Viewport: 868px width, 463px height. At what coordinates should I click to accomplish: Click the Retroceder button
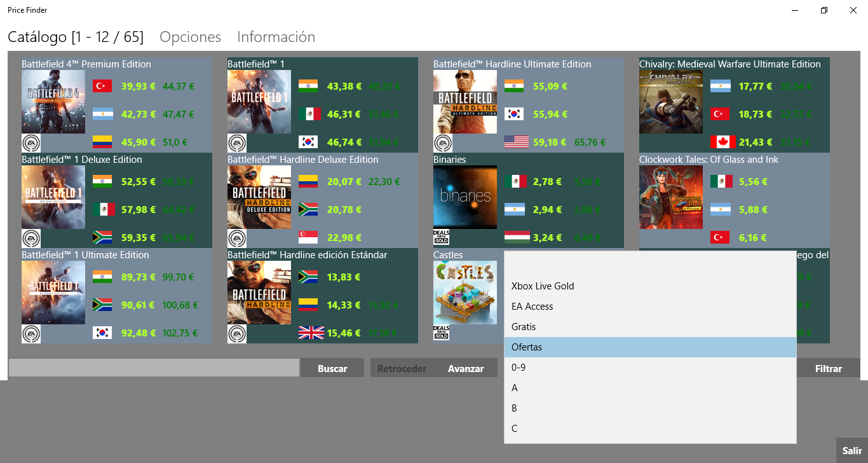(x=402, y=368)
